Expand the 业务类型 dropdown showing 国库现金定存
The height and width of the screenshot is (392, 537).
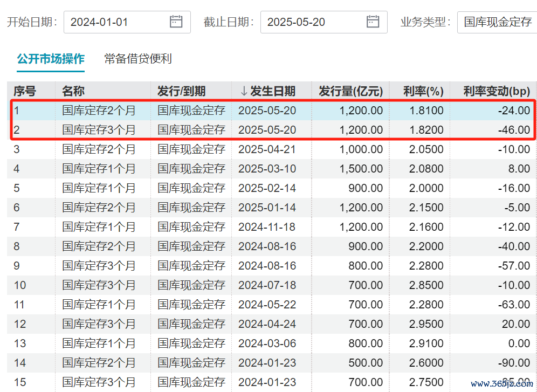[497, 22]
